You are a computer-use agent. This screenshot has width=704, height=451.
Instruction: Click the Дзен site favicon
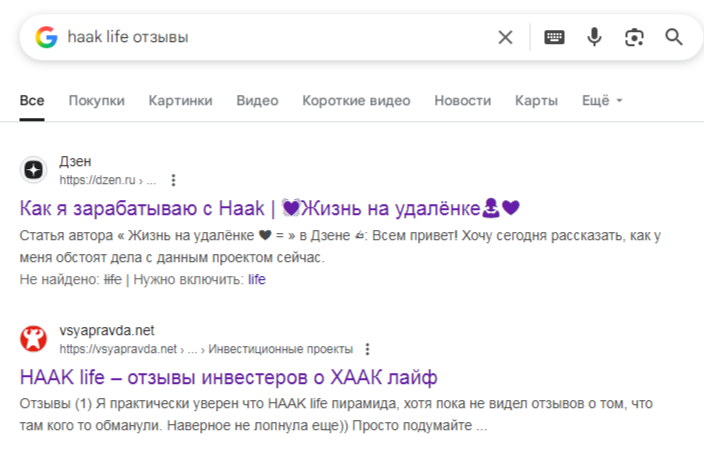point(33,170)
